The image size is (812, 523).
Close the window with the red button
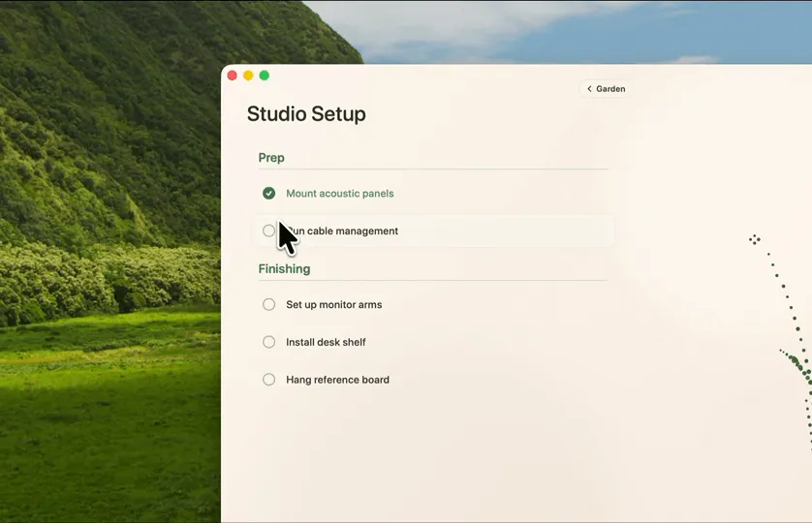(232, 76)
